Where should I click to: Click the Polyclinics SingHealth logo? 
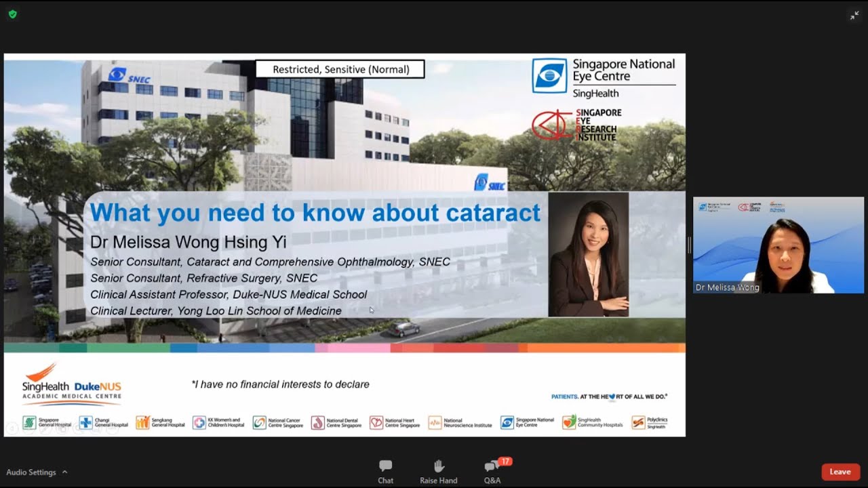650,423
